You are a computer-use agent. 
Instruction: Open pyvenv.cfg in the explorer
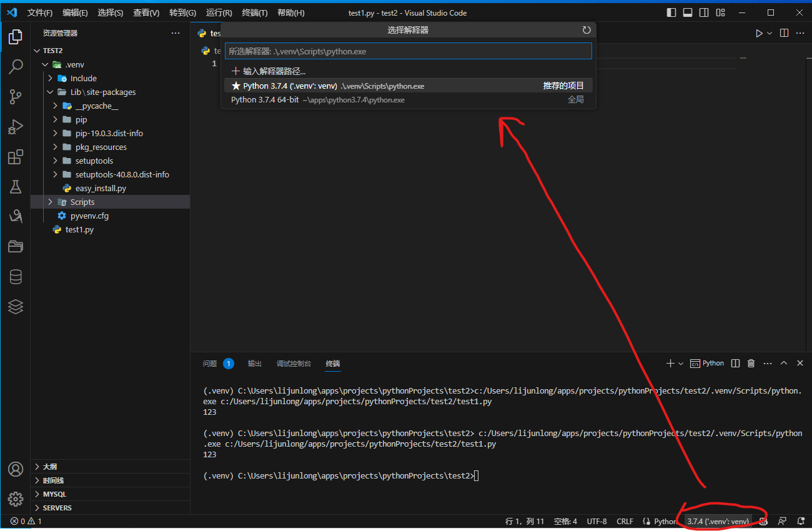pyautogui.click(x=110, y=216)
